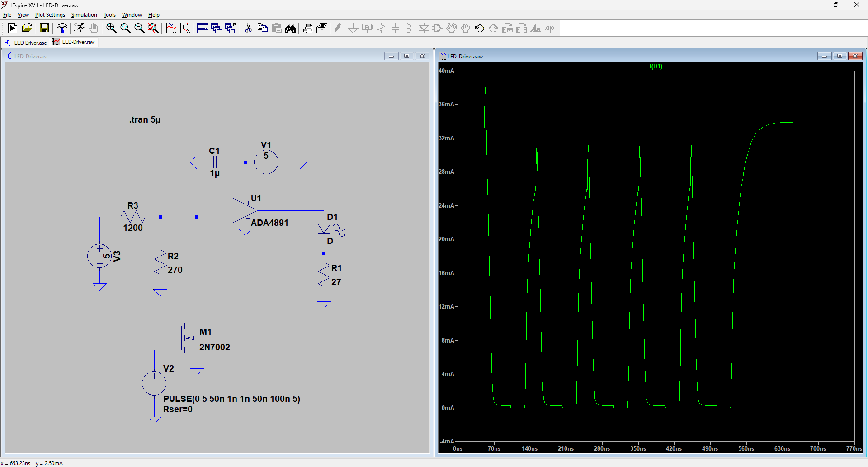Switch to the LED-Driver.asc tab

click(x=26, y=43)
